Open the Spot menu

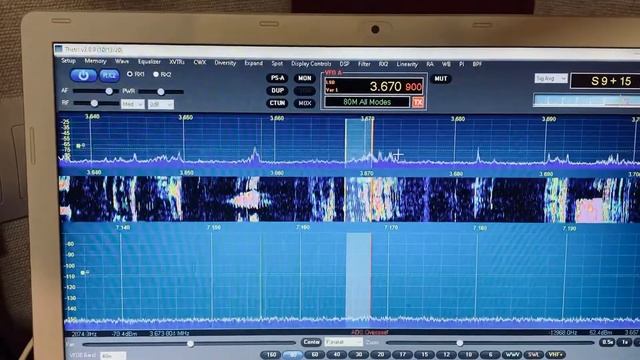coord(277,64)
